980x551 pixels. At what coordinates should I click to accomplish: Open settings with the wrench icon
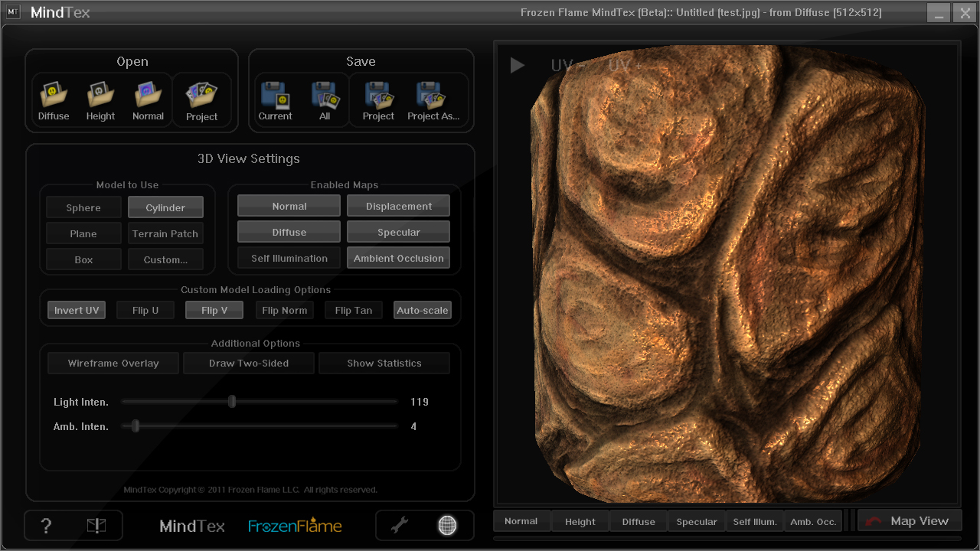click(400, 525)
